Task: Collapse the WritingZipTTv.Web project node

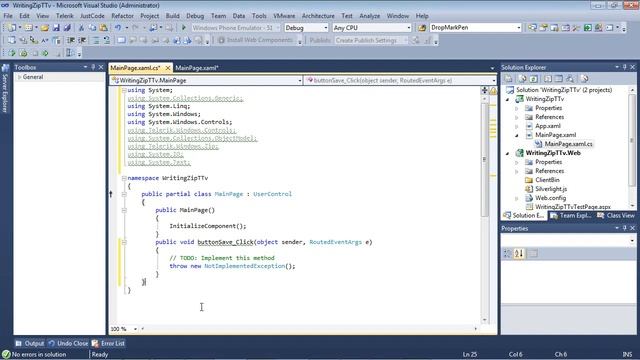Action: [x=508, y=153]
